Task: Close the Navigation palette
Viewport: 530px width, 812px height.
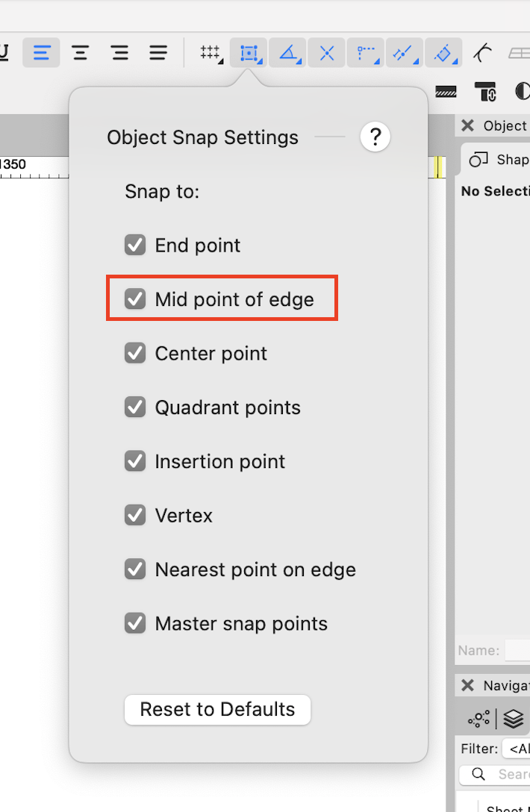Action: [x=468, y=686]
